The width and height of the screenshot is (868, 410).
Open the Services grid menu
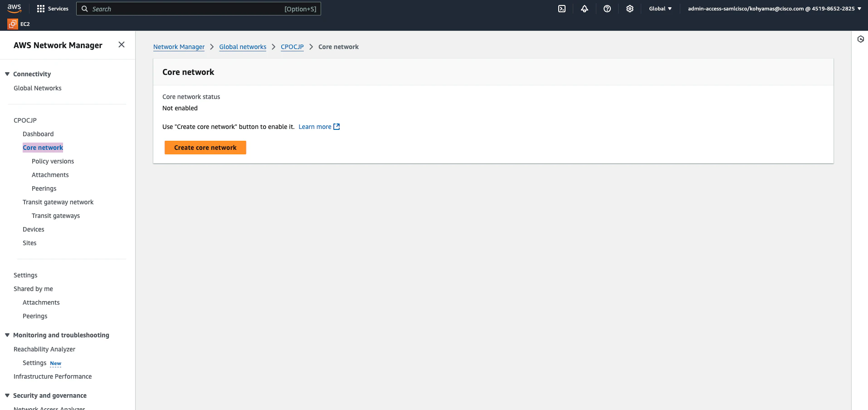53,9
